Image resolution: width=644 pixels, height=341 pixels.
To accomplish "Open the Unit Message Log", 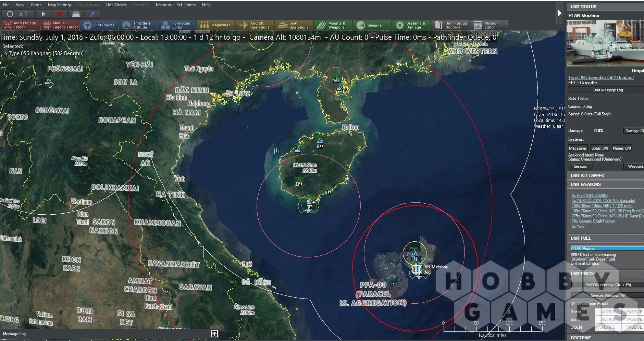I will pyautogui.click(x=606, y=90).
